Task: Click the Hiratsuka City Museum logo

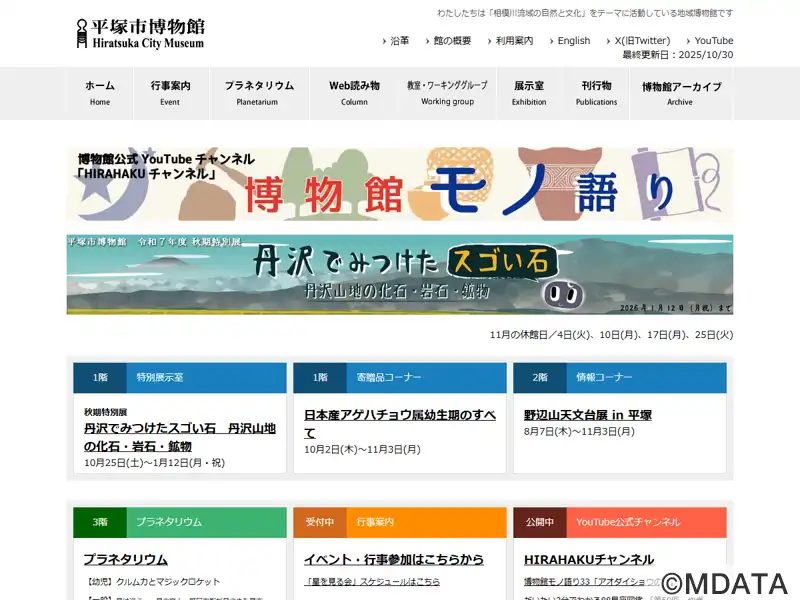Action: (140, 33)
